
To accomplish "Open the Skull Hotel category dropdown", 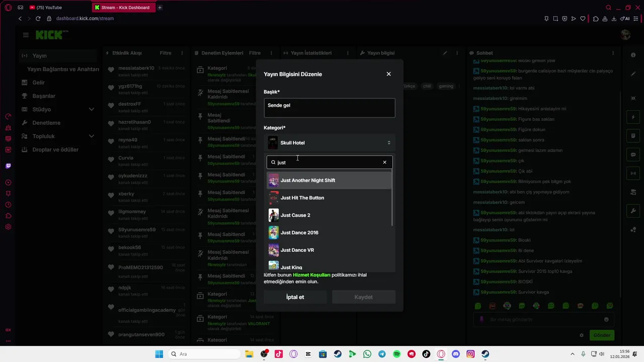I will pyautogui.click(x=330, y=143).
